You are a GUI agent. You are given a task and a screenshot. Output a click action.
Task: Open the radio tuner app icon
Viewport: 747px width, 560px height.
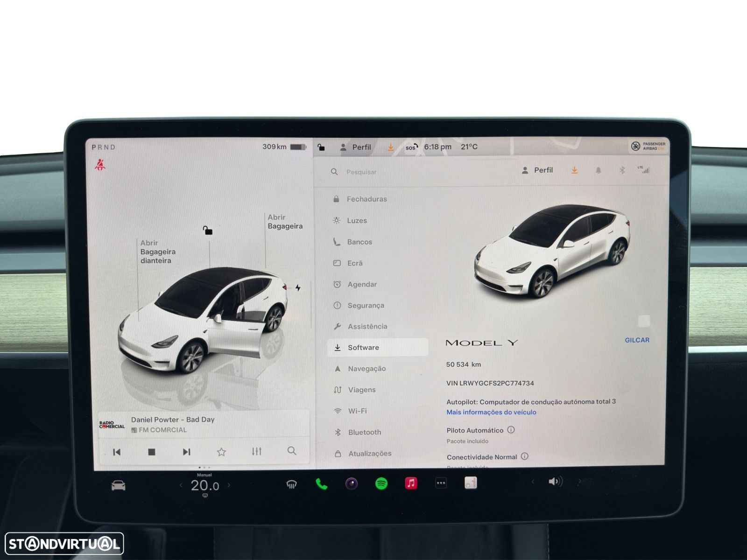pyautogui.click(x=471, y=483)
